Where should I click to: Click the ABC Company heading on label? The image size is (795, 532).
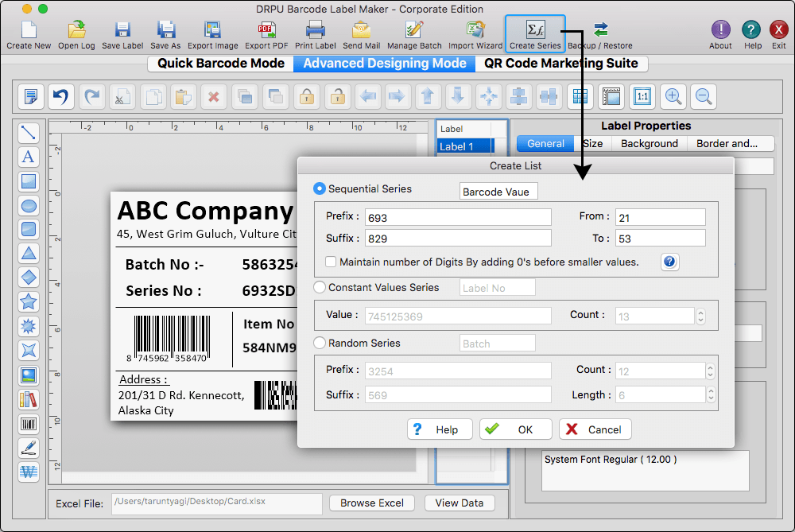coord(205,211)
